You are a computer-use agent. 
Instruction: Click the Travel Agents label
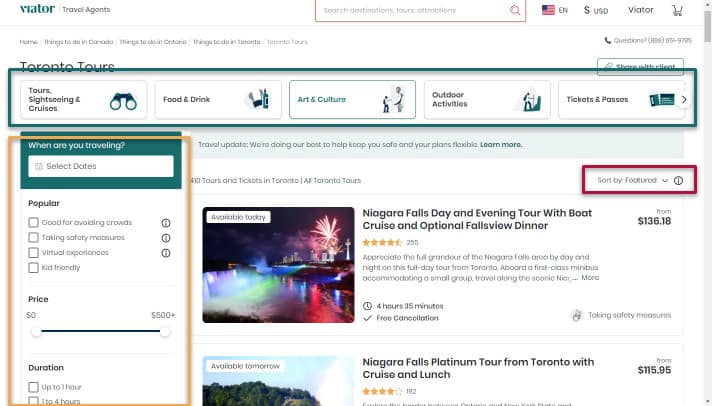[x=86, y=10]
